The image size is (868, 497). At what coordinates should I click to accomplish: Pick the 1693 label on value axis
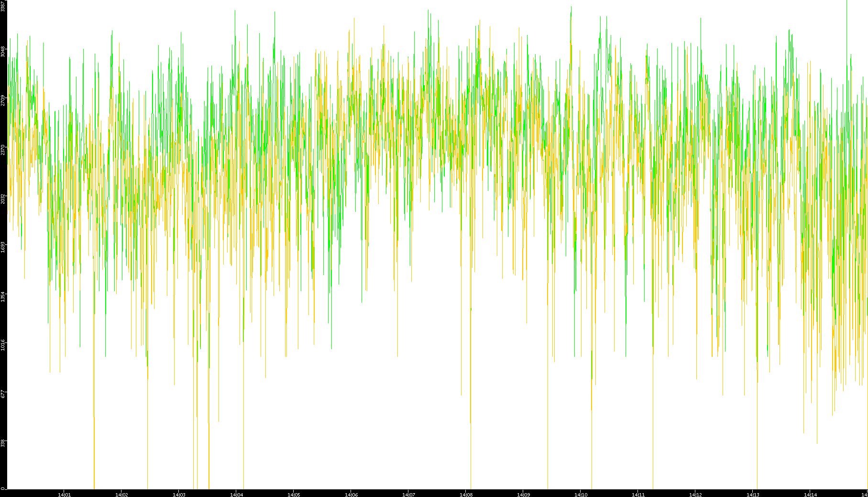pyautogui.click(x=3, y=248)
